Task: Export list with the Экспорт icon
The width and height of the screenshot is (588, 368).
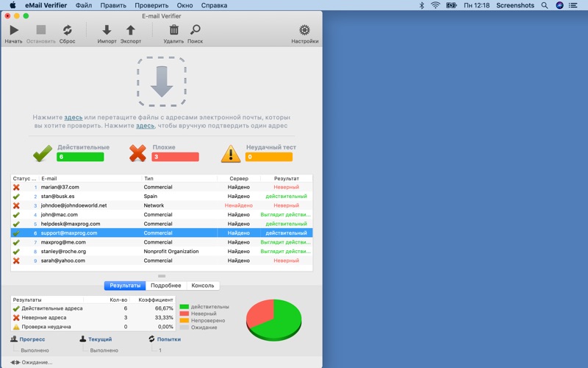Action: [131, 30]
